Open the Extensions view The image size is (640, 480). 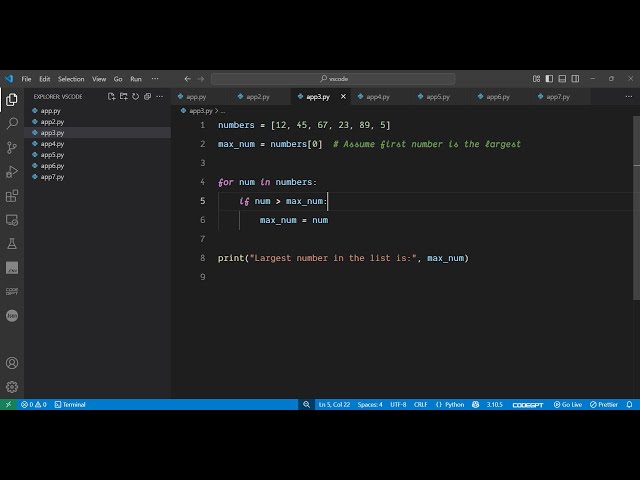pyautogui.click(x=12, y=196)
